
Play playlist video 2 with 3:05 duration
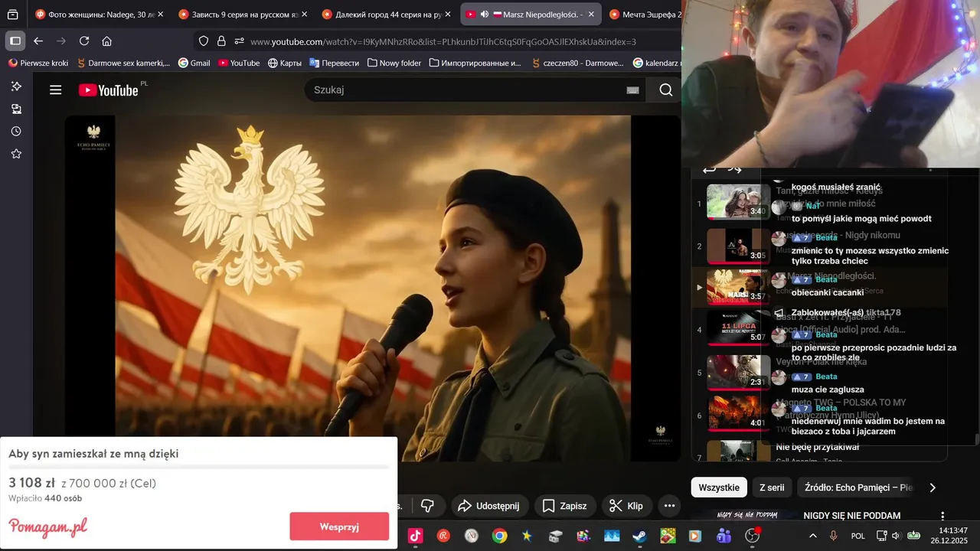pos(738,246)
